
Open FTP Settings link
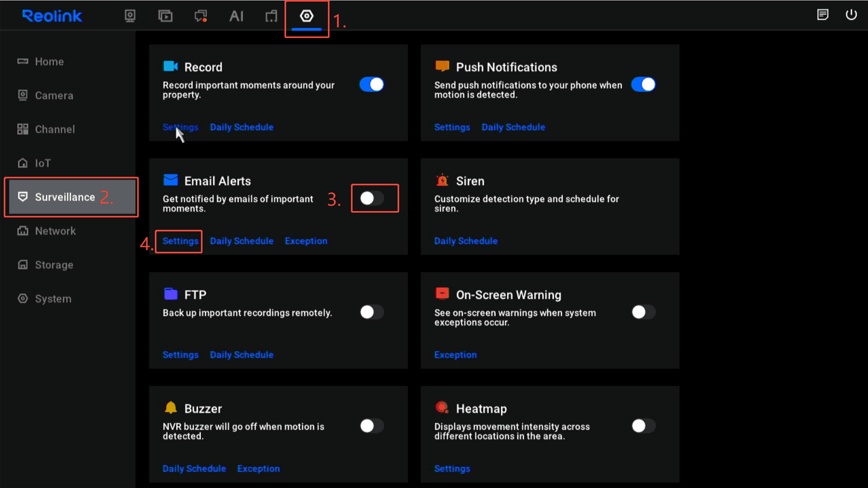pyautogui.click(x=181, y=355)
